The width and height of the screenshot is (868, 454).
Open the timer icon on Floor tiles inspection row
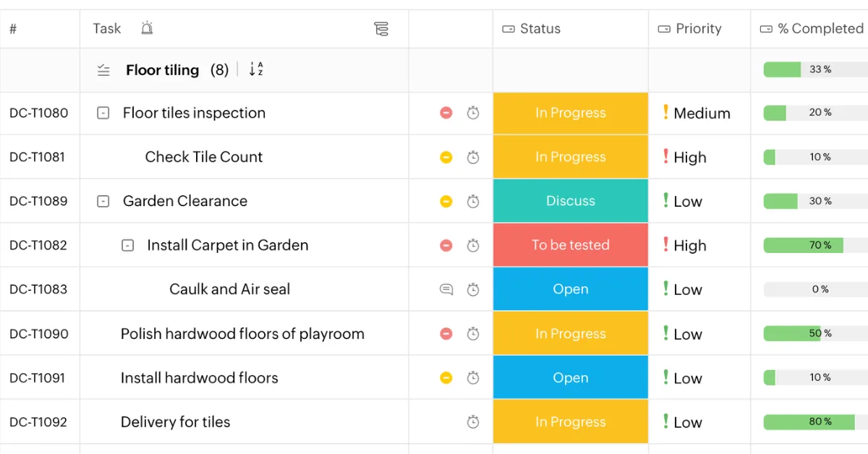coord(474,113)
